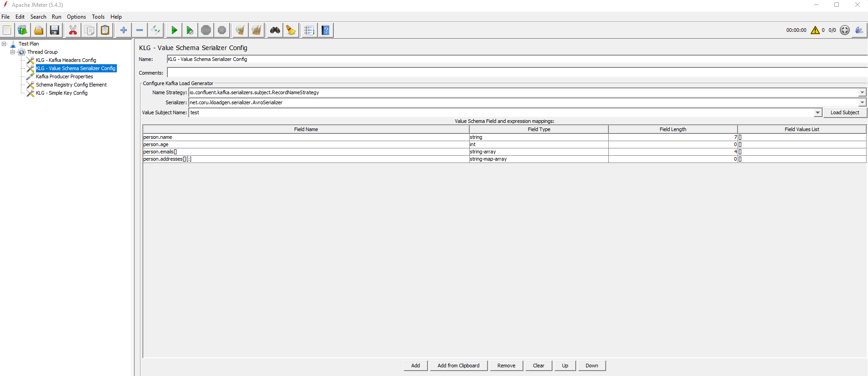Select Kafka Producer Properties node
This screenshot has height=376, width=868.
65,76
